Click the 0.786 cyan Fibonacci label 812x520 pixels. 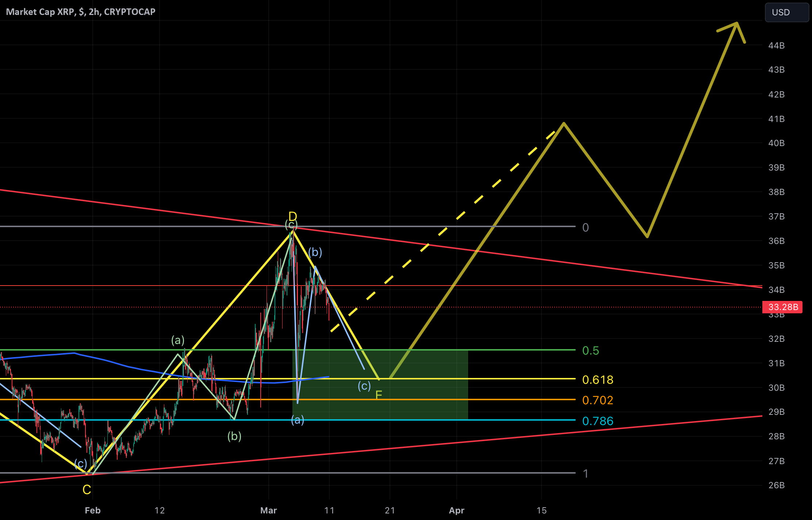click(x=598, y=421)
